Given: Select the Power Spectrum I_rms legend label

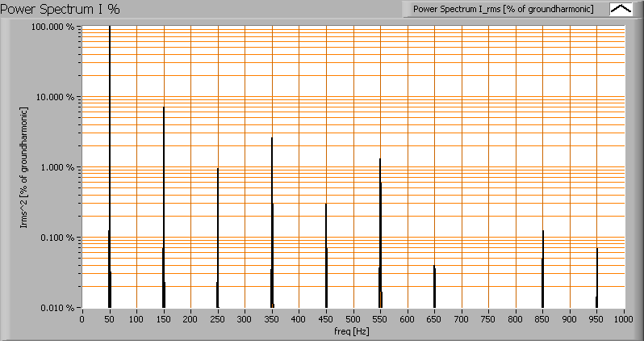Looking at the screenshot, I should point(503,9).
